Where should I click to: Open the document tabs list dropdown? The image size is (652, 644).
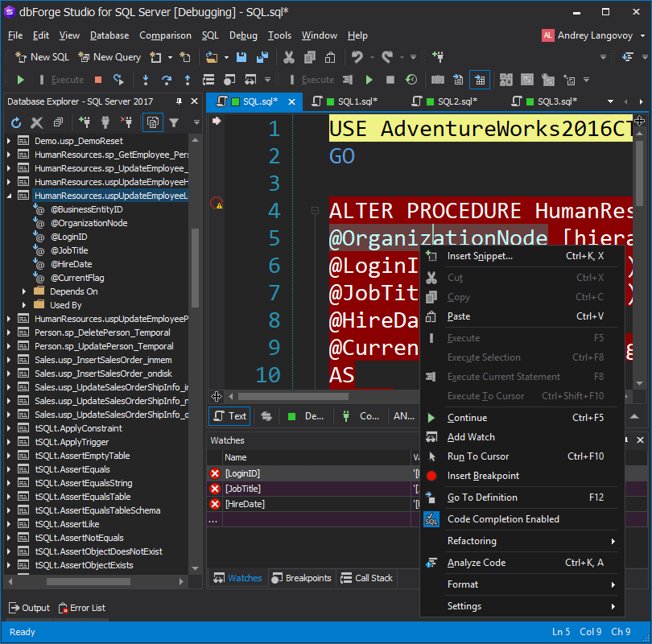610,101
